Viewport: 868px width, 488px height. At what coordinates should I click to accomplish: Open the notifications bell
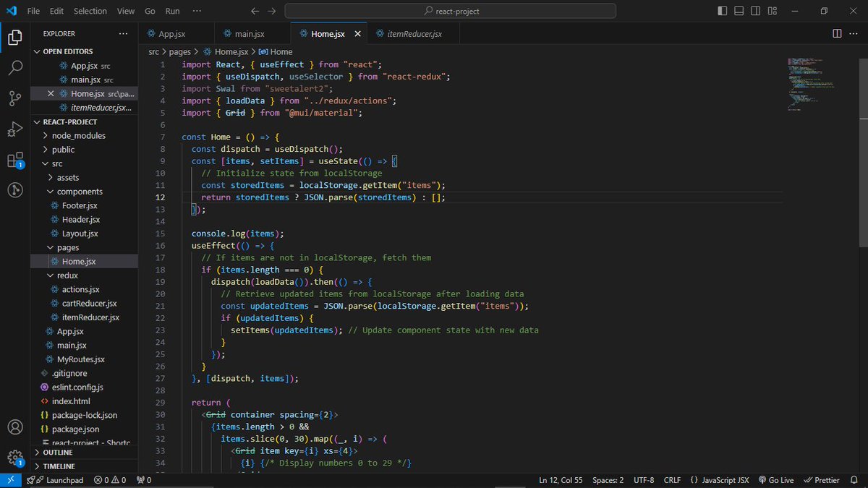pyautogui.click(x=855, y=480)
